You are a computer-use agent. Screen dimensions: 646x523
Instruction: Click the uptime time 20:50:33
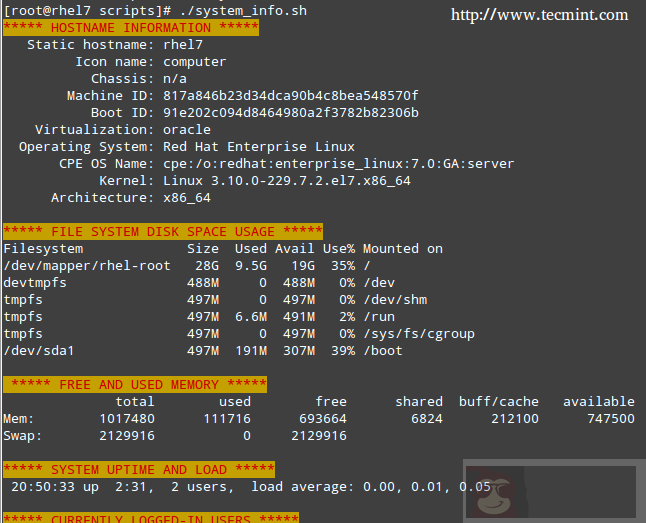pos(43,487)
